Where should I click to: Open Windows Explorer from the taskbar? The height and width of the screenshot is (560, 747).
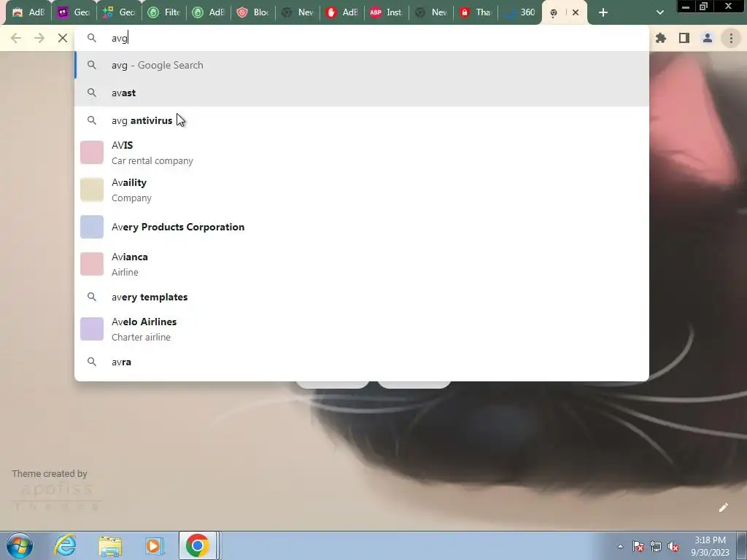click(110, 545)
